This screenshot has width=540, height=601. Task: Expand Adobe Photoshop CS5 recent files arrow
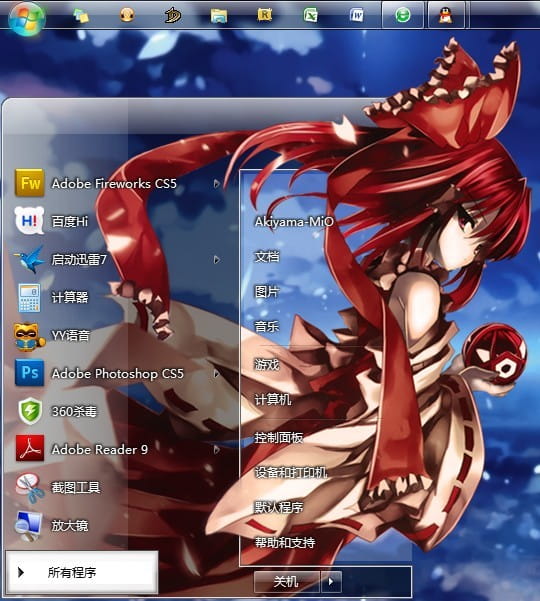(x=217, y=374)
